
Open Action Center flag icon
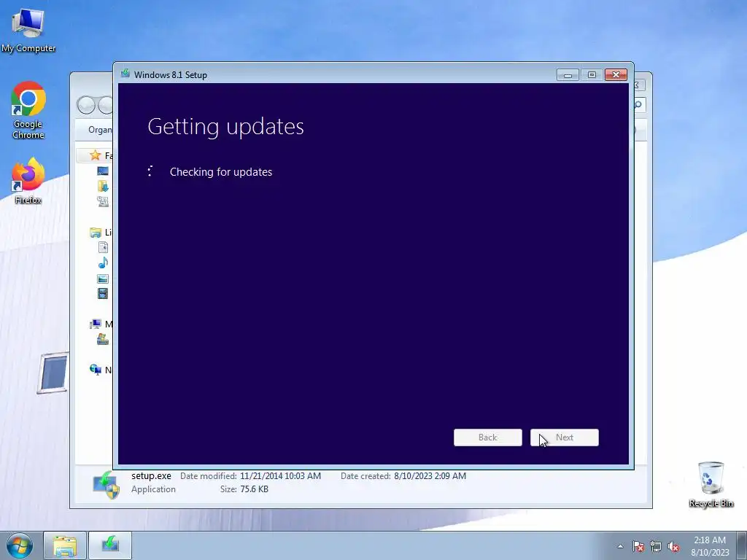[x=638, y=547]
